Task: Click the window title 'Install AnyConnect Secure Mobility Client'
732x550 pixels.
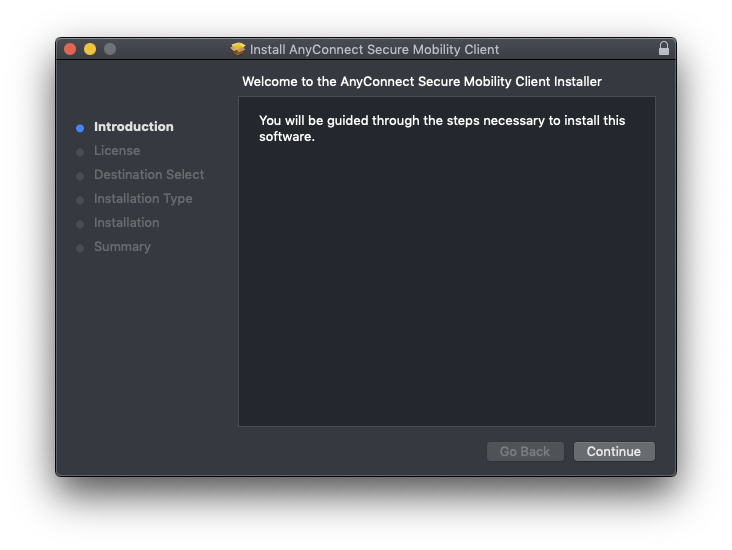Action: [374, 49]
